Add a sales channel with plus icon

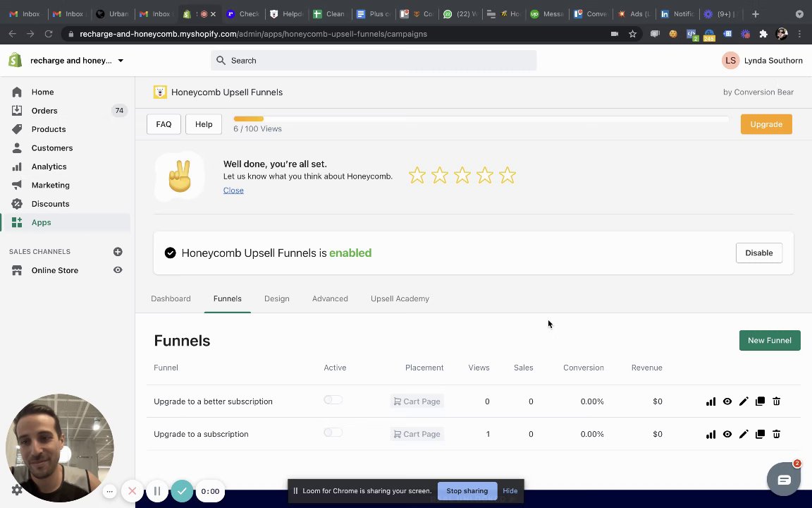pyautogui.click(x=118, y=251)
